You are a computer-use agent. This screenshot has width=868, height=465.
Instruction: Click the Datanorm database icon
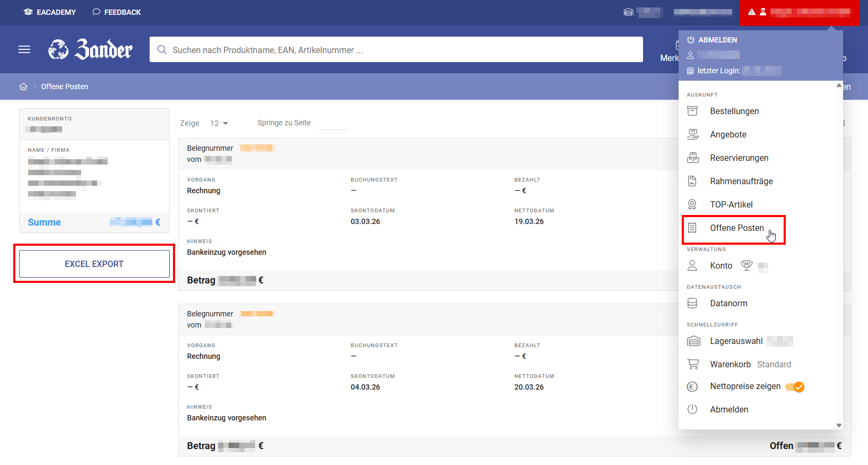click(x=692, y=303)
